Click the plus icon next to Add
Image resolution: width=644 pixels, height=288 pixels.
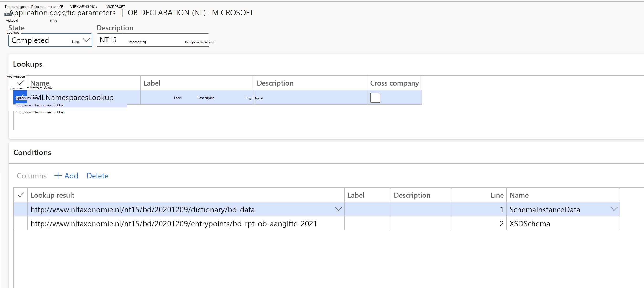coord(58,176)
